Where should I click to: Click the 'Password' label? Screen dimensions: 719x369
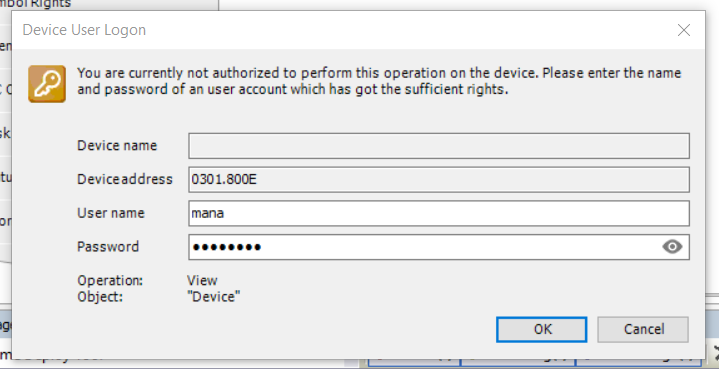(x=108, y=247)
